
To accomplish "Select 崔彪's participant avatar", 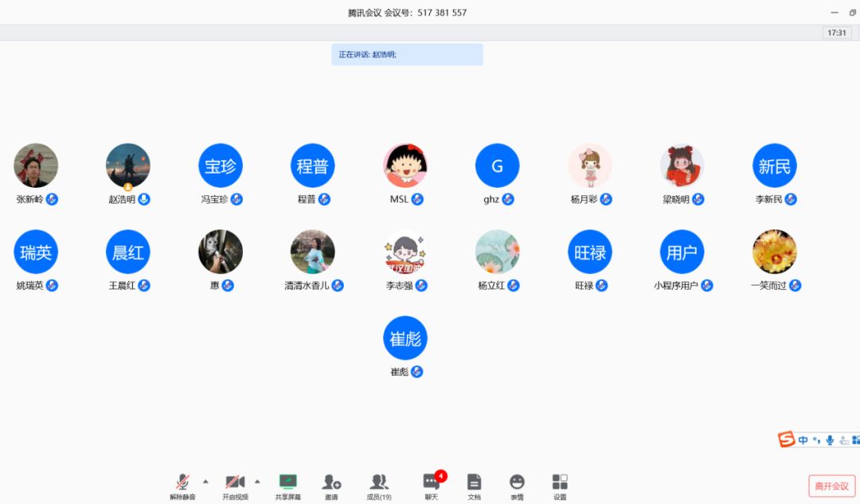I will point(405,338).
